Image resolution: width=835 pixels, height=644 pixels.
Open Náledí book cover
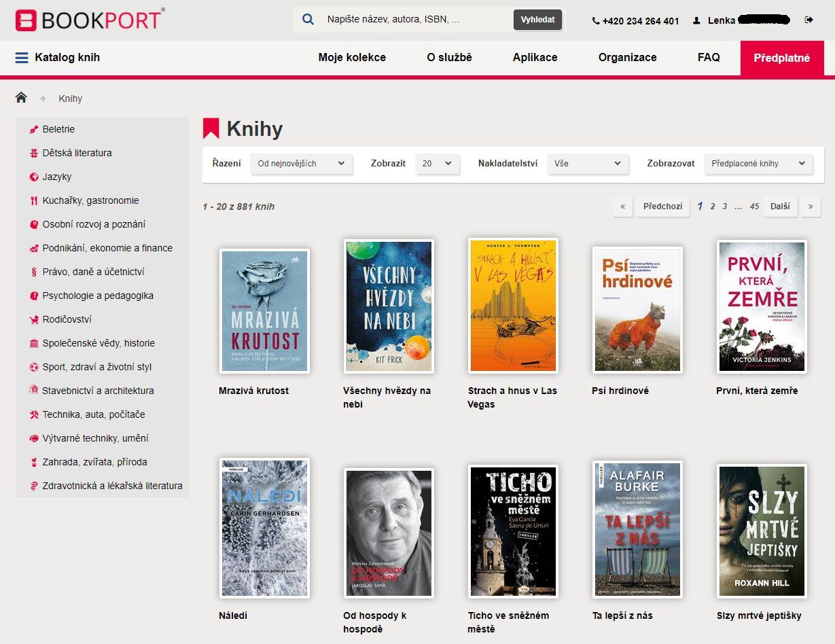pyautogui.click(x=264, y=528)
